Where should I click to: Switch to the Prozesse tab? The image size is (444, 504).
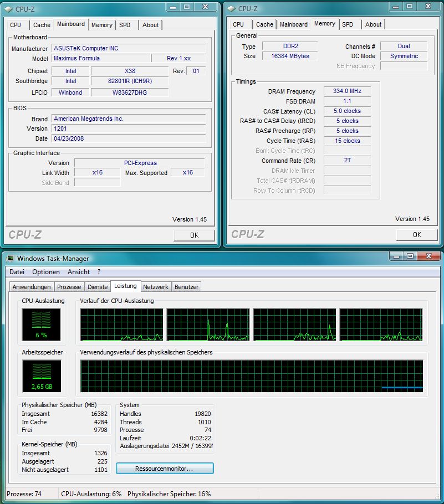pyautogui.click(x=70, y=287)
